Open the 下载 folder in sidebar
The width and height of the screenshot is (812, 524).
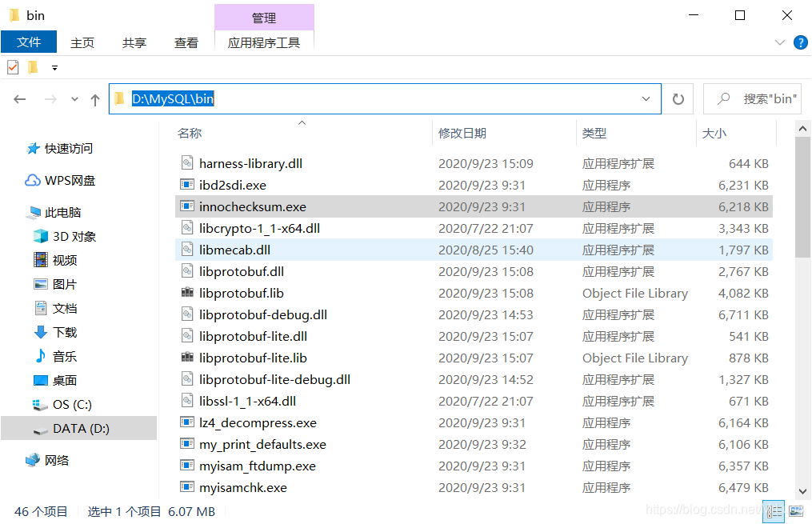coord(55,332)
